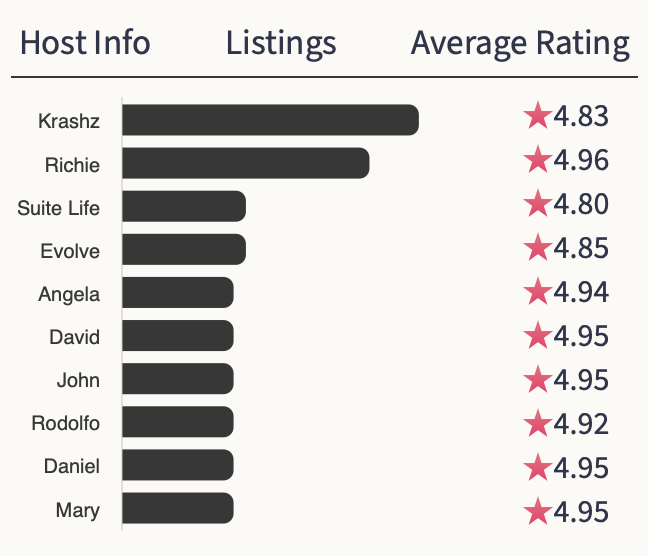Click the Angela host name label
The height and width of the screenshot is (556, 648).
[x=69, y=295]
